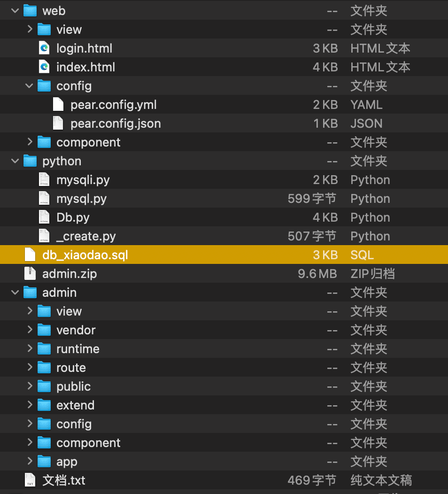This screenshot has height=494, width=448.
Task: Select the pear.config.yml file
Action: (x=113, y=105)
